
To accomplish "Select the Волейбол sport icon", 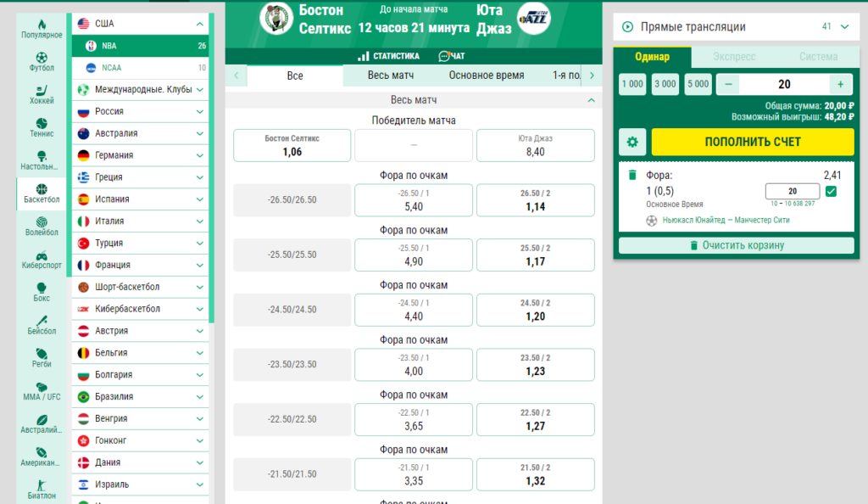I will (x=42, y=226).
